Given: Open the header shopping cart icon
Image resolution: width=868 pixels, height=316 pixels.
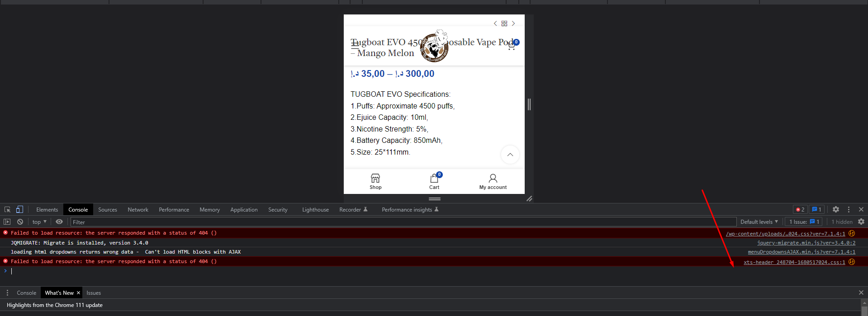Looking at the screenshot, I should pos(512,45).
